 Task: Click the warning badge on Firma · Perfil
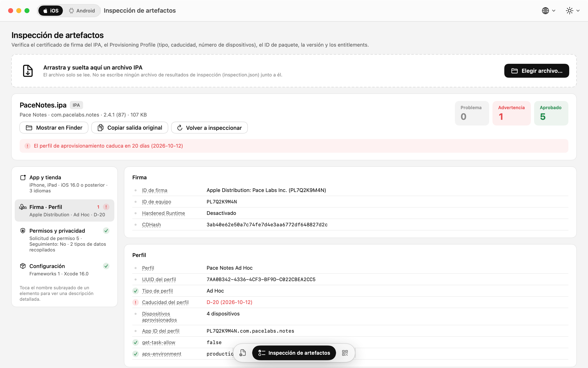tap(106, 207)
